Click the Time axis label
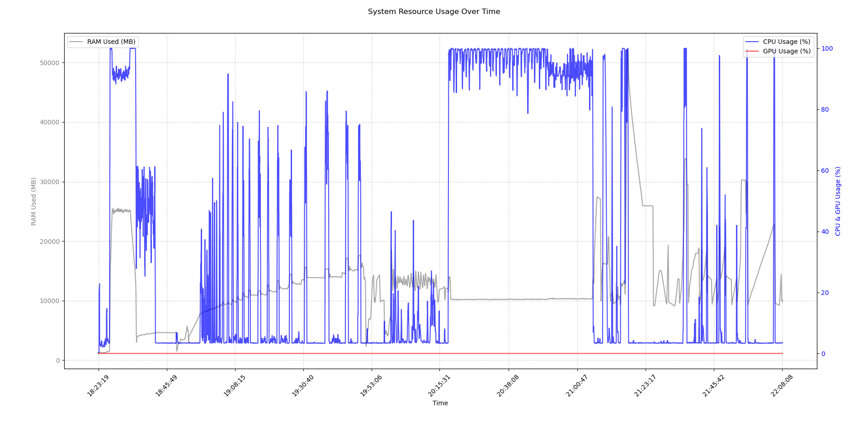The width and height of the screenshot is (868, 441). pyautogui.click(x=440, y=403)
